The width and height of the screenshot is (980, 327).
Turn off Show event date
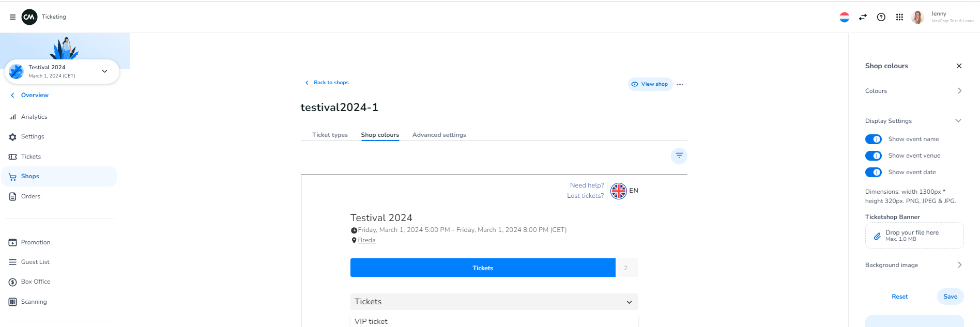874,172
